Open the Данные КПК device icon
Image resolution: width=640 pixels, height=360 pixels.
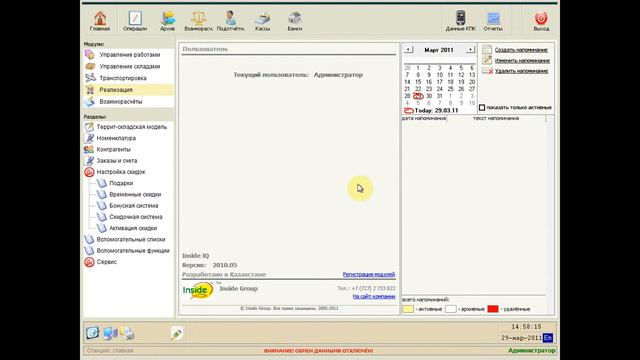coord(460,21)
